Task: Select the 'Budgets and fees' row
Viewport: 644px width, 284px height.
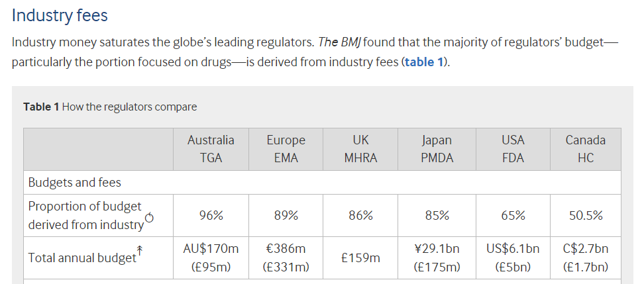Action: point(322,182)
